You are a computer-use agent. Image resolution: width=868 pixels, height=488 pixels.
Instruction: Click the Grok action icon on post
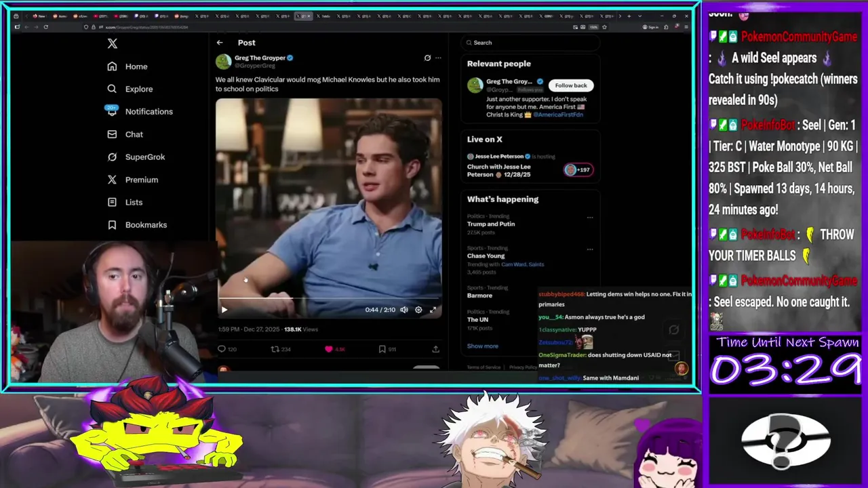click(427, 58)
